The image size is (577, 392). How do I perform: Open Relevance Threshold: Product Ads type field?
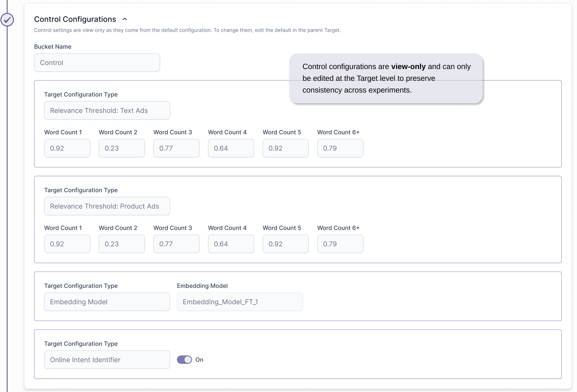[107, 206]
